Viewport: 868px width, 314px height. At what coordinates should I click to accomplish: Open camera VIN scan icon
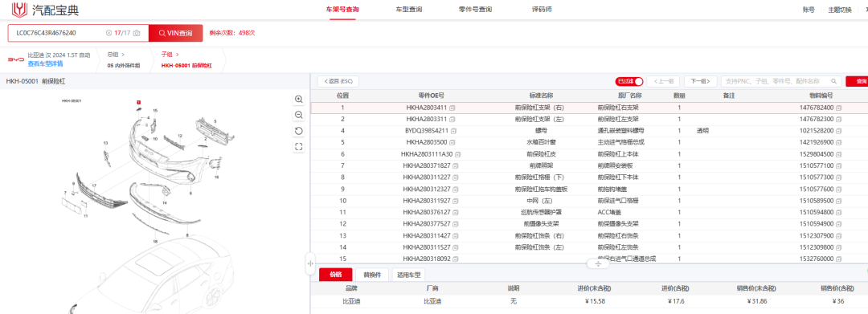pyautogui.click(x=137, y=33)
